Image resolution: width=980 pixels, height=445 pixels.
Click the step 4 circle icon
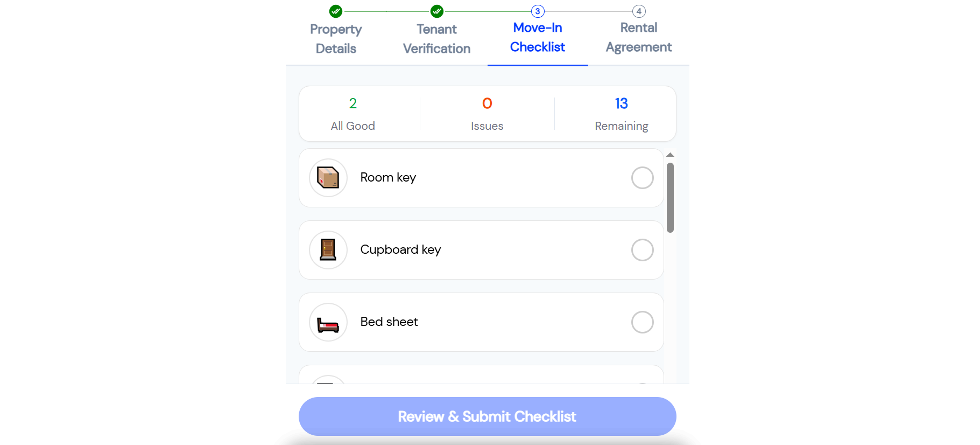coord(639,11)
